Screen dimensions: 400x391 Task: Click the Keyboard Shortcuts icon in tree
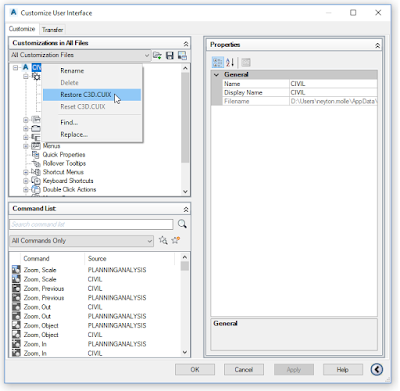click(x=36, y=181)
